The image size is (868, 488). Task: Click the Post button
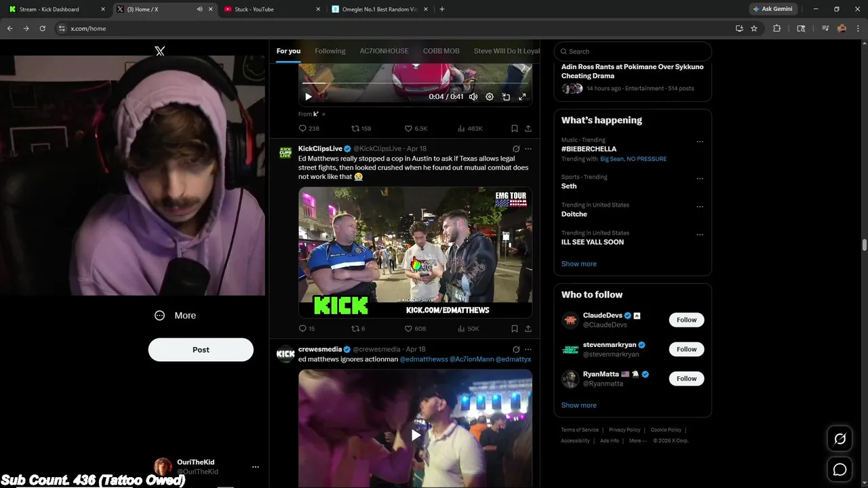(x=201, y=350)
